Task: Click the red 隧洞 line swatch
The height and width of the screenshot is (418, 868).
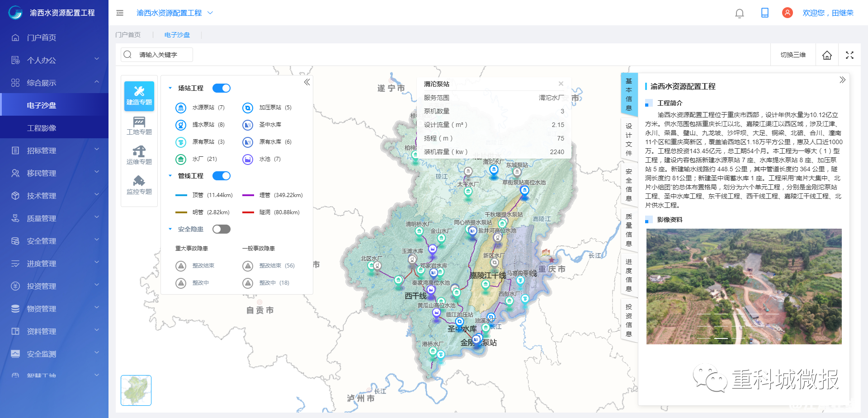Action: [248, 212]
